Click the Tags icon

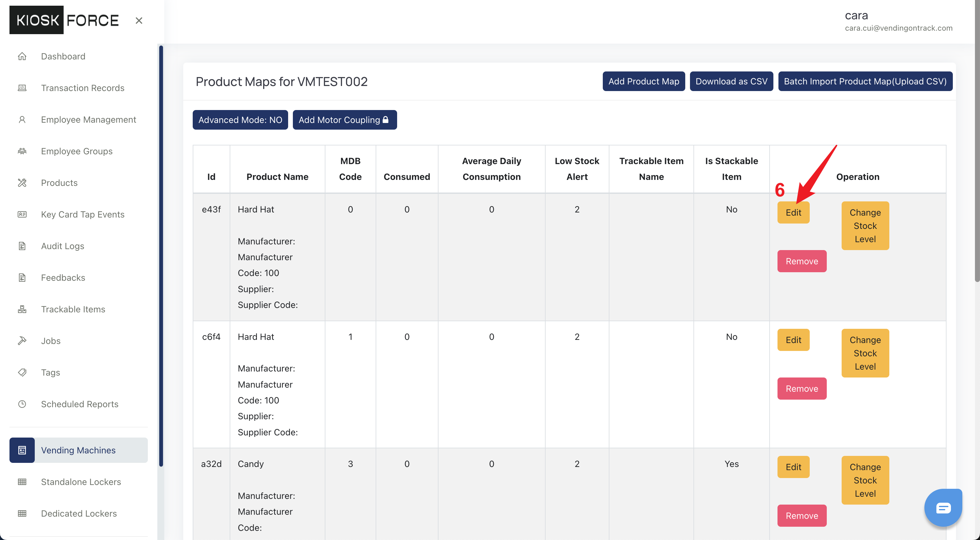pos(22,372)
